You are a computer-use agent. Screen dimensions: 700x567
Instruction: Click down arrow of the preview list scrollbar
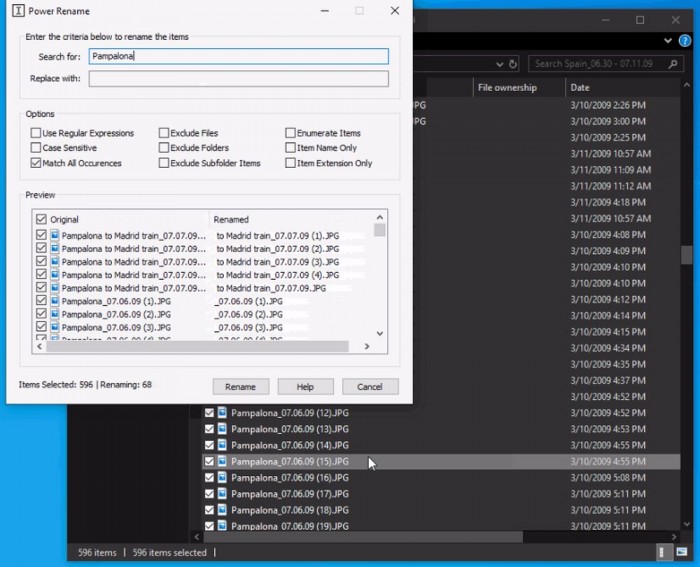379,333
